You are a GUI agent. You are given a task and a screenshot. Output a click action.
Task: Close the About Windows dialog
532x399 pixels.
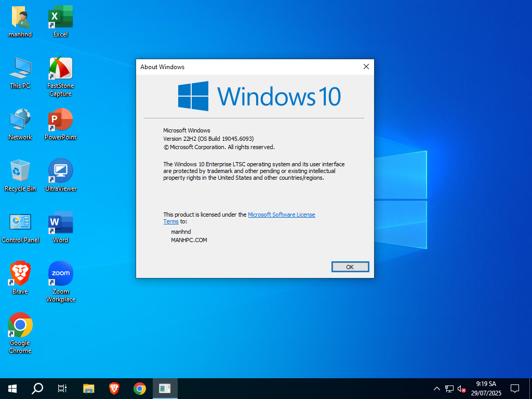[366, 66]
